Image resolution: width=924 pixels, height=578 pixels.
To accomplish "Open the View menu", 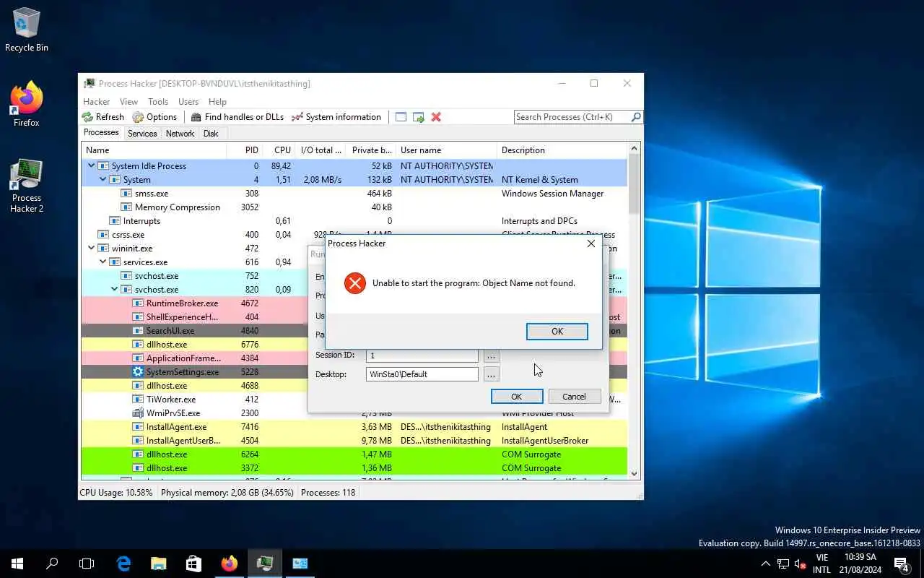I will coord(128,102).
